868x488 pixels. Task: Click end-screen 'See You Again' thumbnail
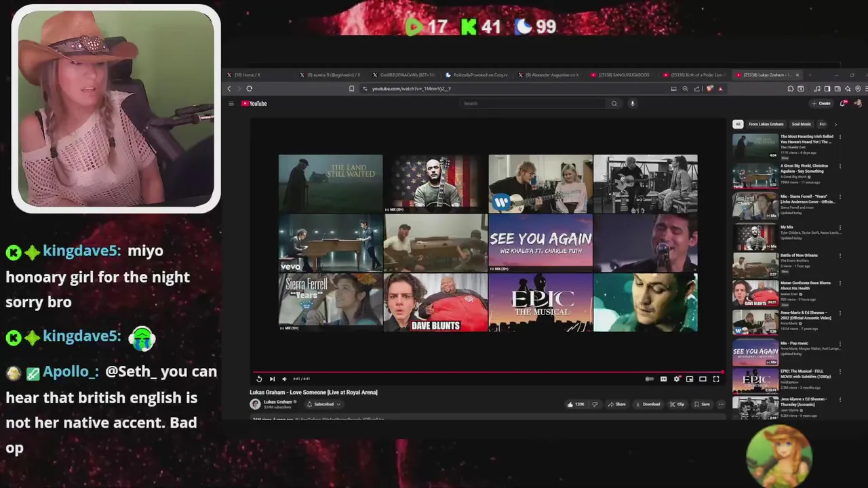(x=540, y=243)
